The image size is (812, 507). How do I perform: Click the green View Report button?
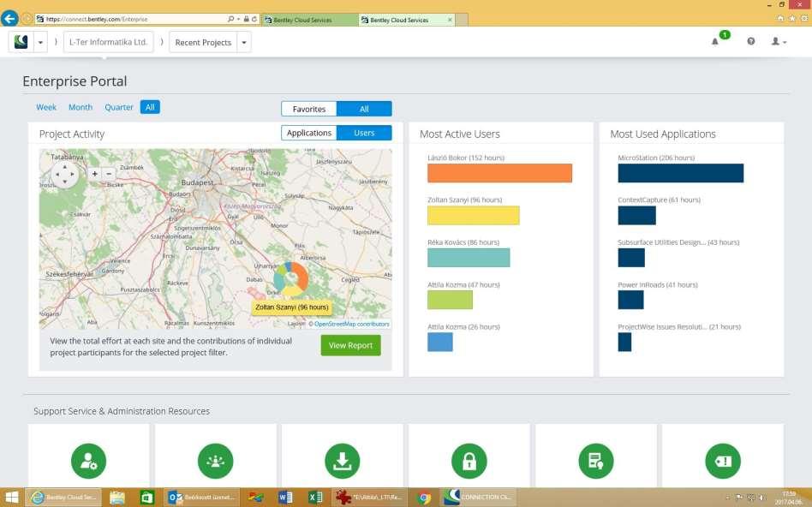click(x=350, y=345)
